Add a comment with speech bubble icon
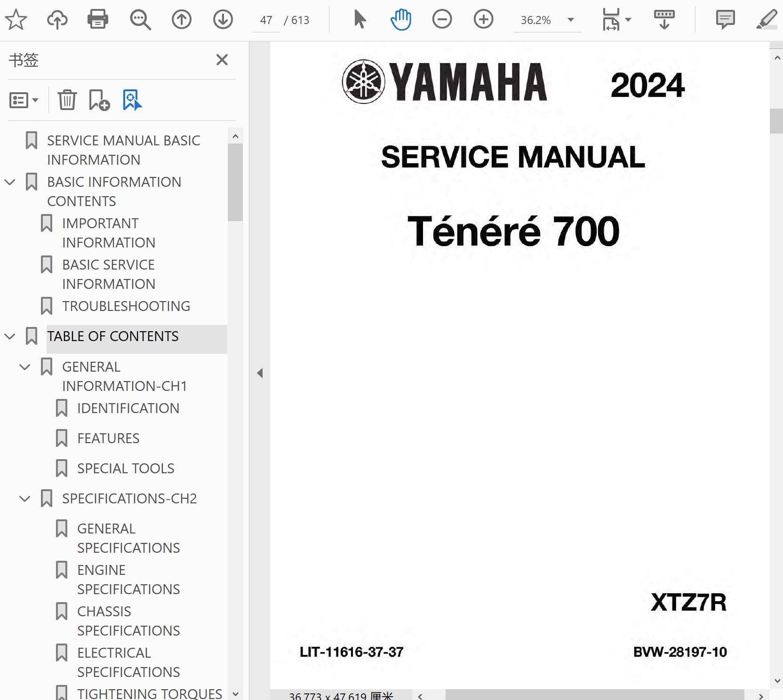 (725, 20)
